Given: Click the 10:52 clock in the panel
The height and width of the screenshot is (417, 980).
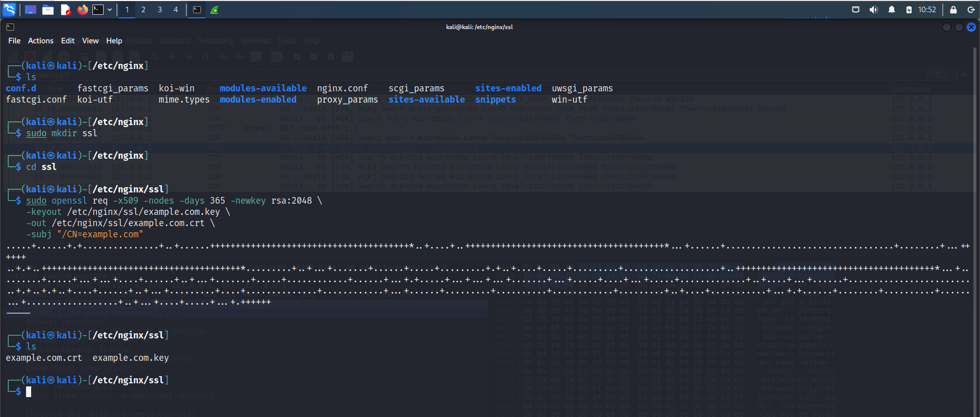Looking at the screenshot, I should 927,10.
